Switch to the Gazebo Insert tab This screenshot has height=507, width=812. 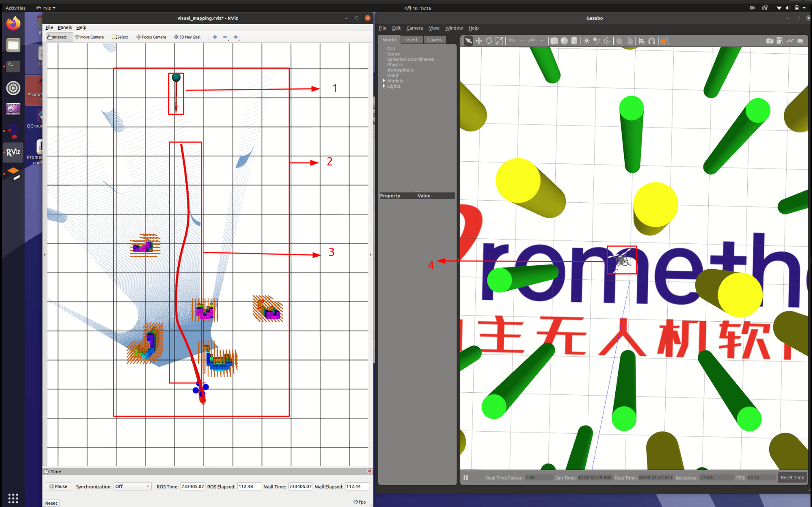click(x=411, y=40)
